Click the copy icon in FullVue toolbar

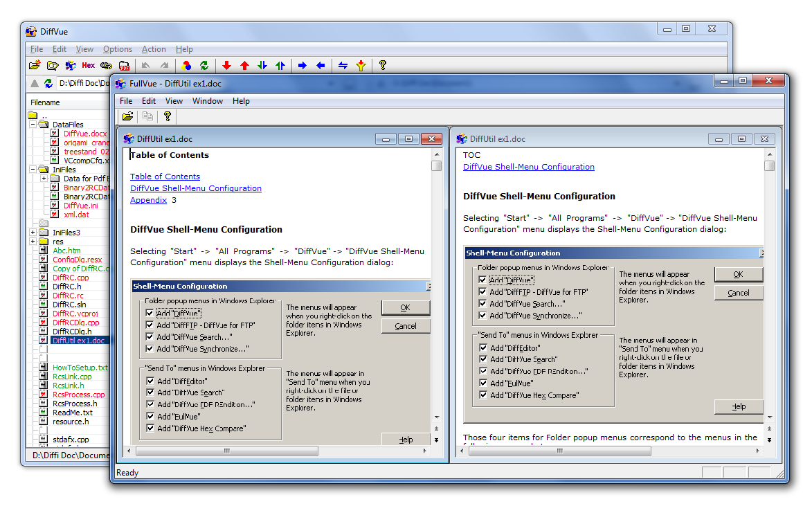(x=147, y=116)
